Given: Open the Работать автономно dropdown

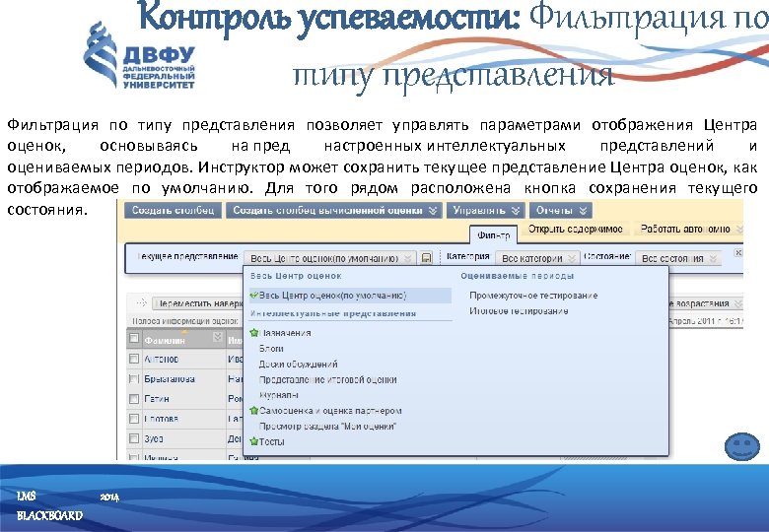Looking at the screenshot, I should tap(689, 229).
